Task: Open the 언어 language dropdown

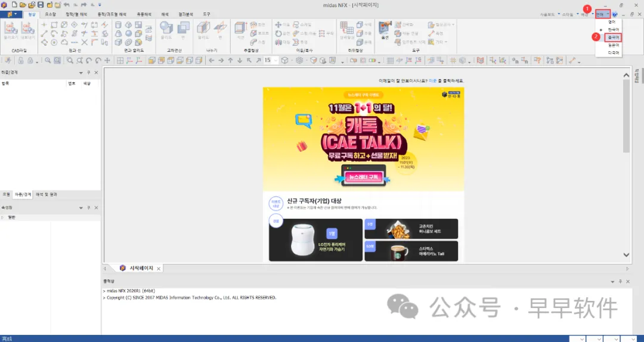Action: click(602, 14)
